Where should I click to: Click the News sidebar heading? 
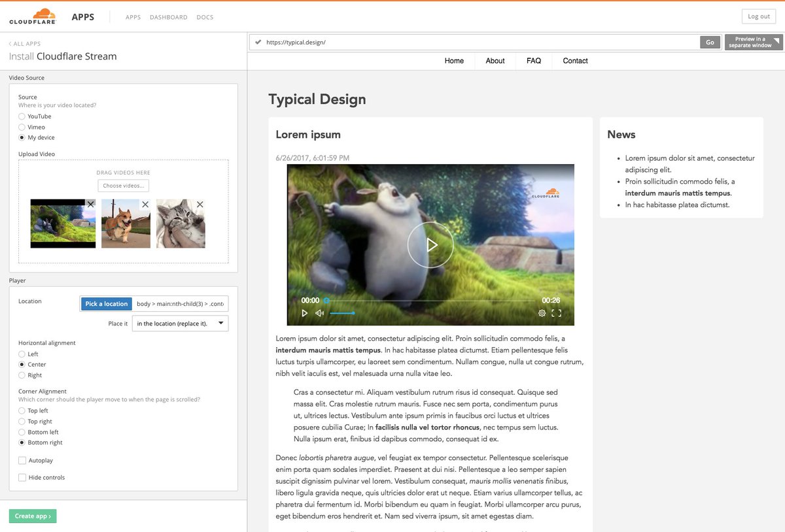[621, 135]
